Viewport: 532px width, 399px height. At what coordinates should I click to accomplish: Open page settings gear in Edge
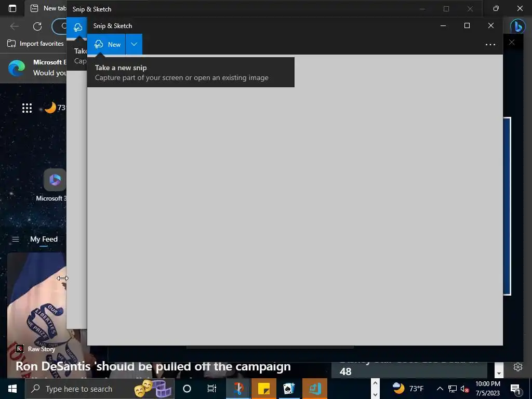tap(518, 367)
